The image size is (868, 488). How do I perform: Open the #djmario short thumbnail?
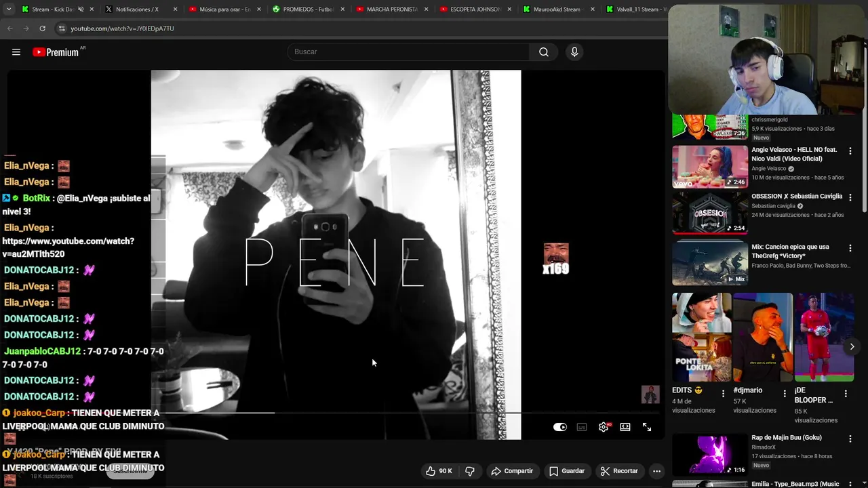click(x=763, y=337)
